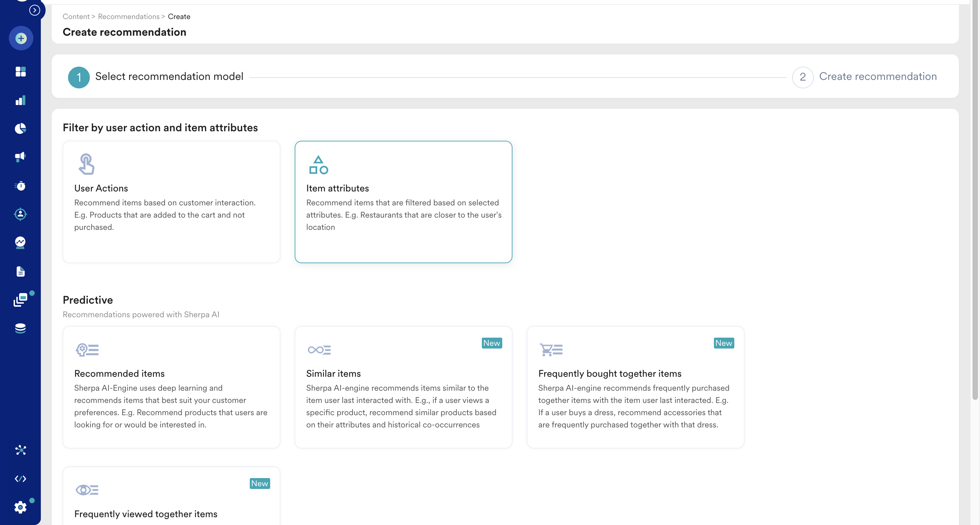This screenshot has height=525, width=980.
Task: Expand the collapsed sidebar arrow
Action: click(x=35, y=10)
